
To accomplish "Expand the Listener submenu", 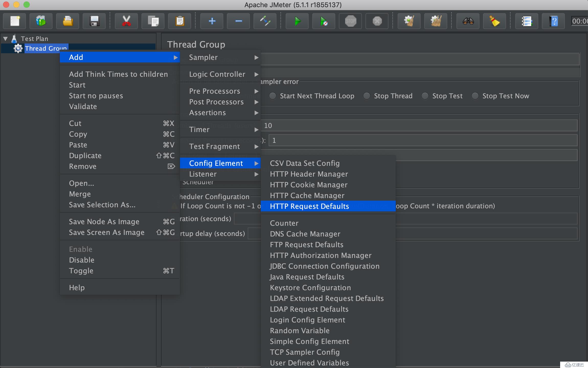I will point(220,174).
